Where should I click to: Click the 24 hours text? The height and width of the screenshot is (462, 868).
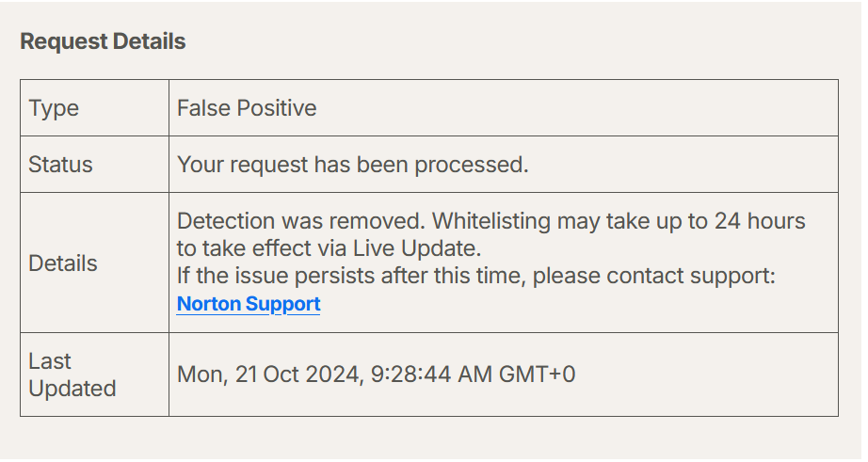tap(761, 222)
